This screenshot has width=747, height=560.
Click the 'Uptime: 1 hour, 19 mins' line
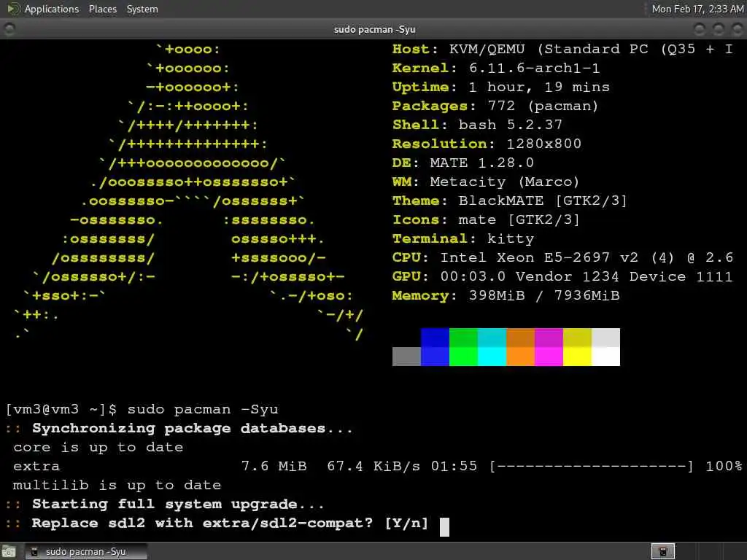click(500, 87)
